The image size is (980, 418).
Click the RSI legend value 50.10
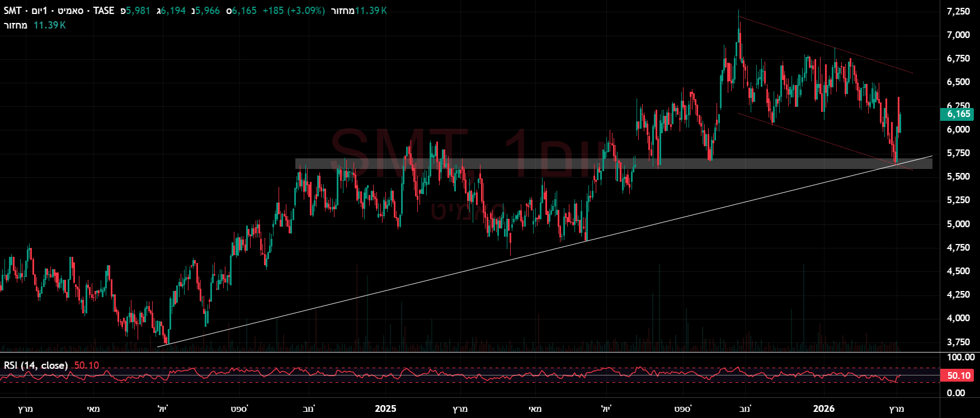[86, 365]
